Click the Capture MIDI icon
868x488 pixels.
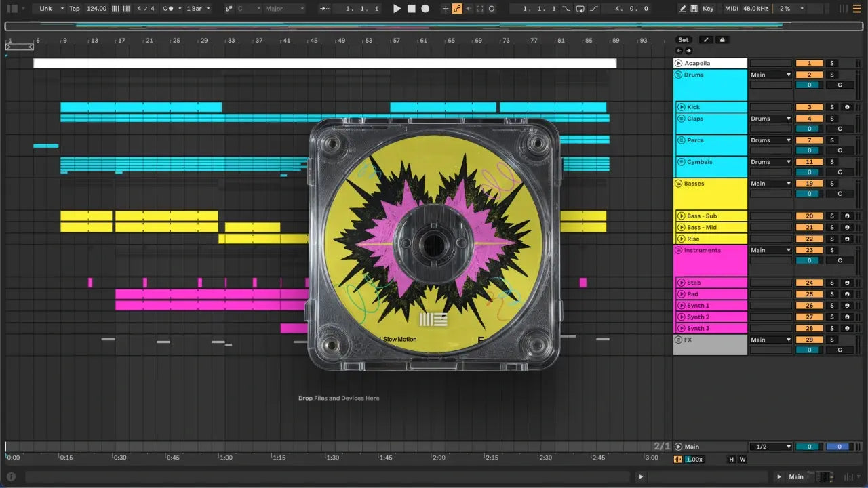tap(480, 9)
